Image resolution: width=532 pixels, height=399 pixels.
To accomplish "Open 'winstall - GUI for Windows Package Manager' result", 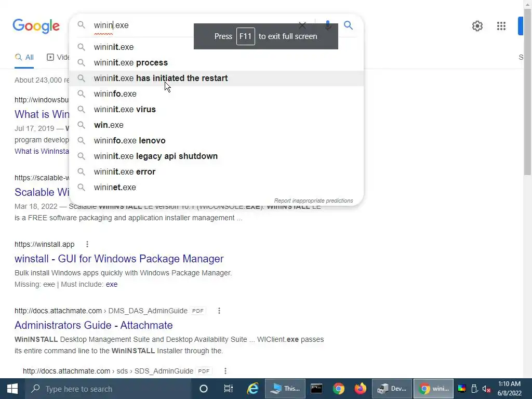I will [119, 259].
